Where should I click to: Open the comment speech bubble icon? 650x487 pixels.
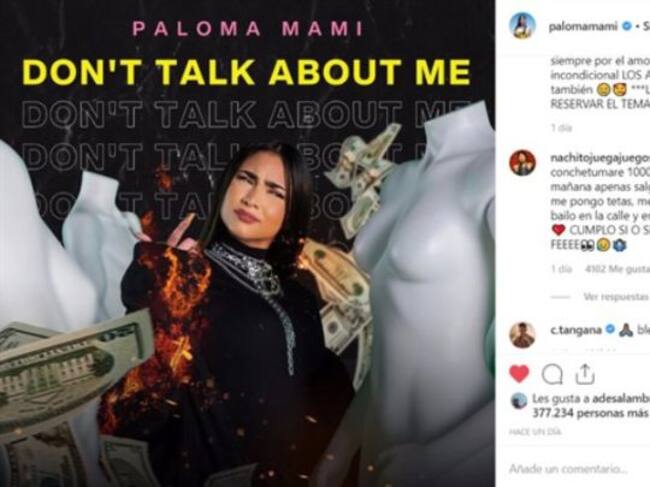click(552, 374)
